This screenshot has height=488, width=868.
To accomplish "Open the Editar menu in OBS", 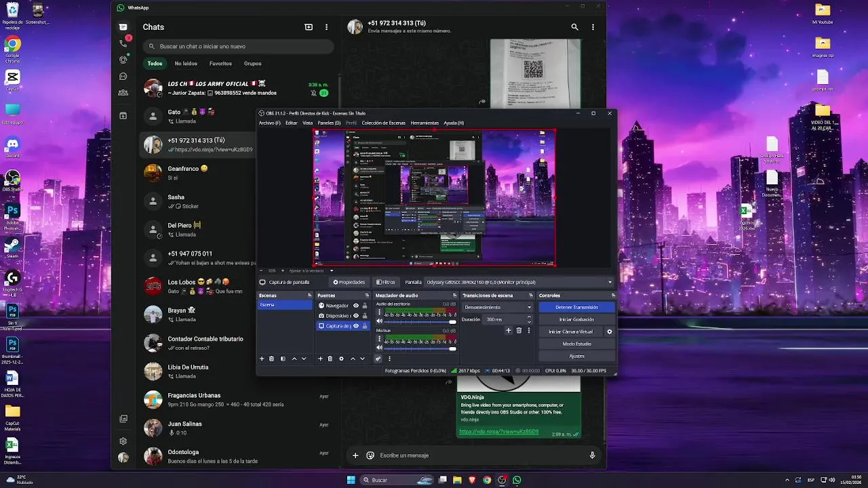I will click(292, 123).
